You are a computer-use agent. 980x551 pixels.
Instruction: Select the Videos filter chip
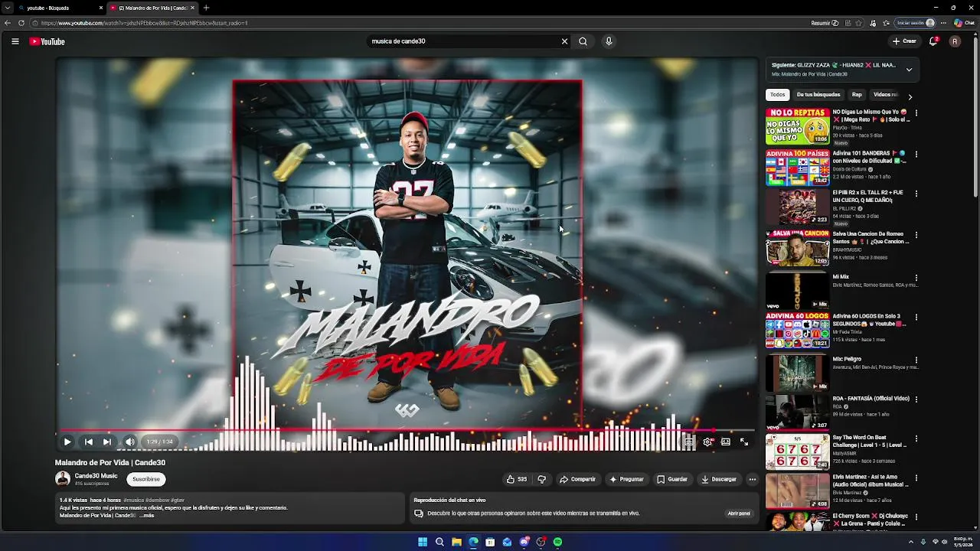(884, 95)
